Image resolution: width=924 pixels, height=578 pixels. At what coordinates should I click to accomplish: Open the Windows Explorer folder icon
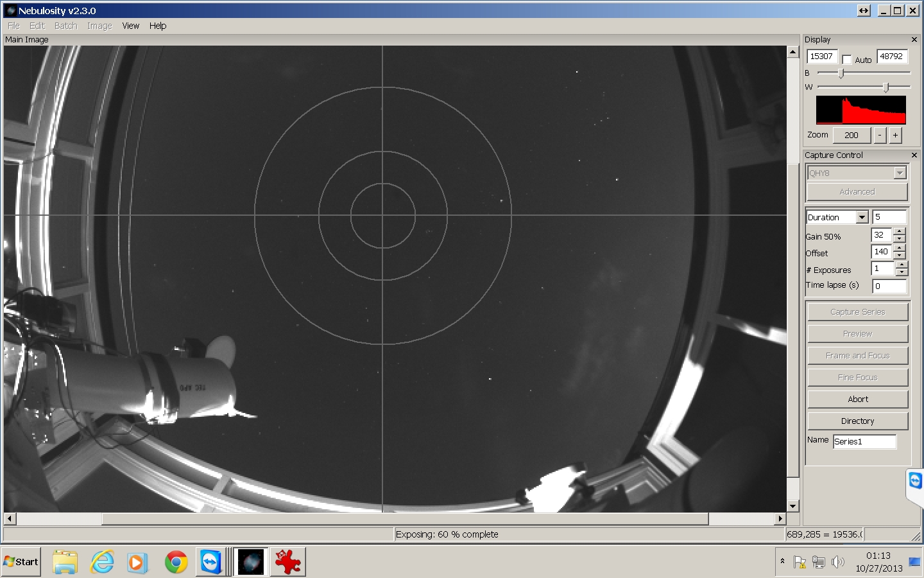[x=65, y=562]
